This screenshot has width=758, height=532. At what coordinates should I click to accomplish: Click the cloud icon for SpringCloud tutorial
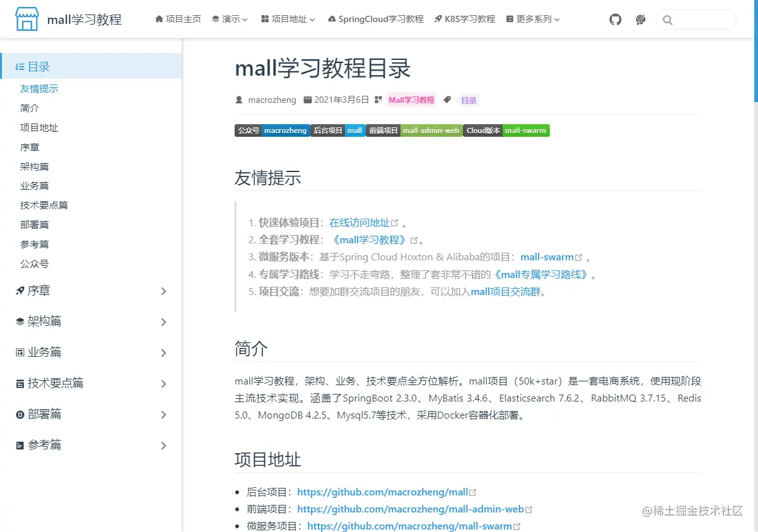[332, 20]
